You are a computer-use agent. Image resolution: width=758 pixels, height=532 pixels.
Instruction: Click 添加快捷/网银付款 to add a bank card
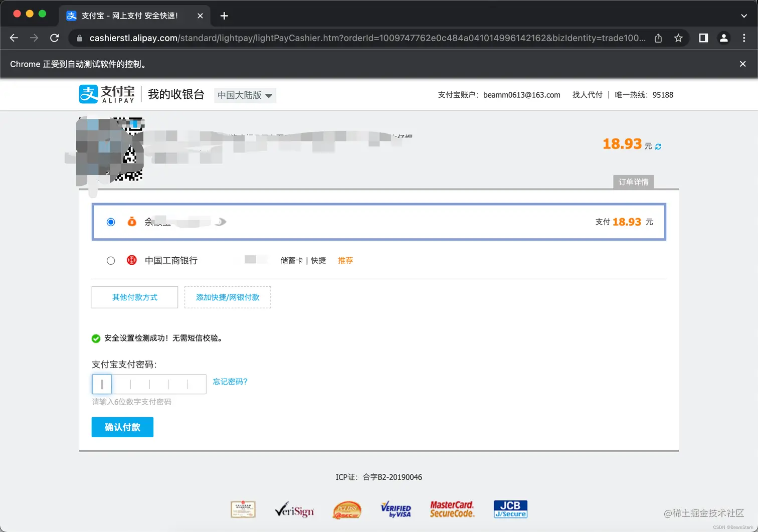pyautogui.click(x=227, y=297)
